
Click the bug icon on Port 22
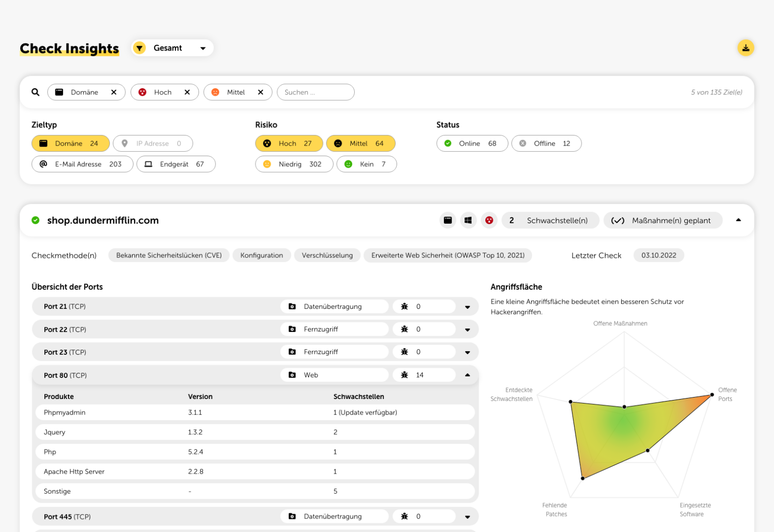404,329
